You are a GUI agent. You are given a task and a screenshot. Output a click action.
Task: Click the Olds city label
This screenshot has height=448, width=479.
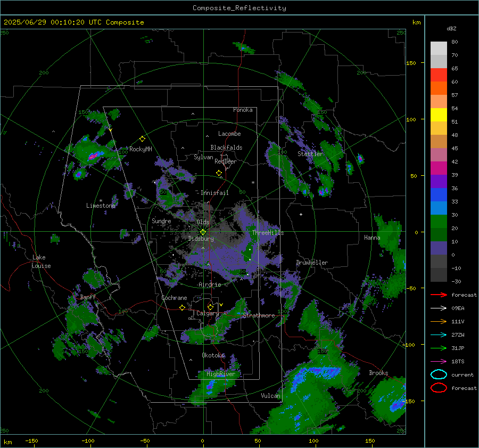[x=203, y=222]
